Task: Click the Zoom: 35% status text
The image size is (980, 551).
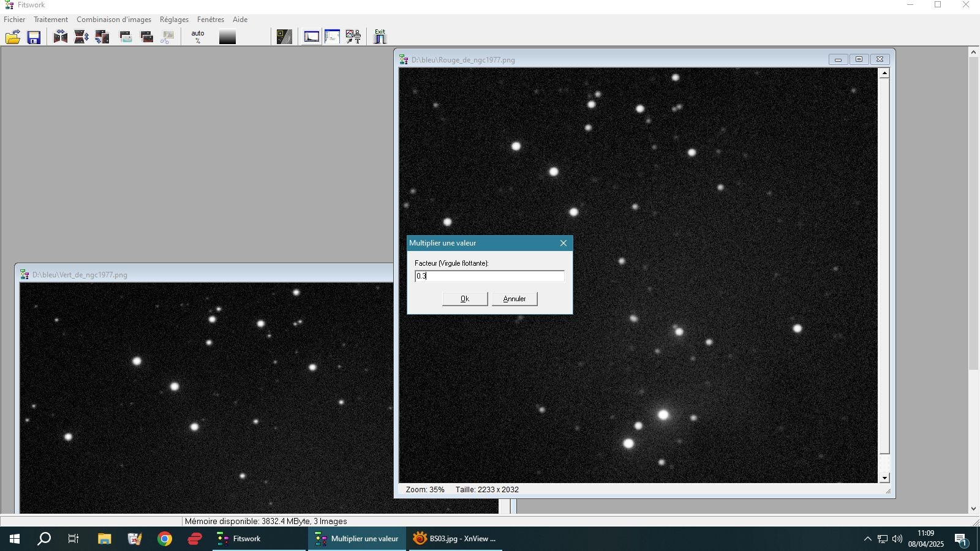Action: [x=425, y=490]
